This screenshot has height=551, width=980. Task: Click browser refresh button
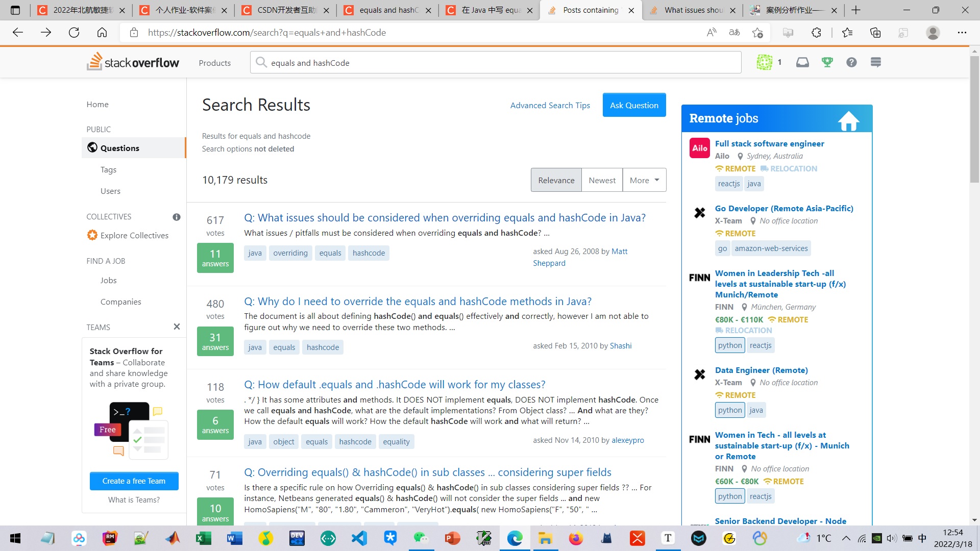pos(74,33)
